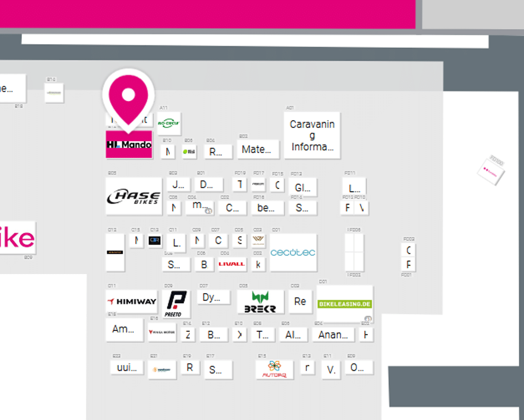Open the Anan... booth
This screenshot has width=524, height=420.
click(333, 335)
